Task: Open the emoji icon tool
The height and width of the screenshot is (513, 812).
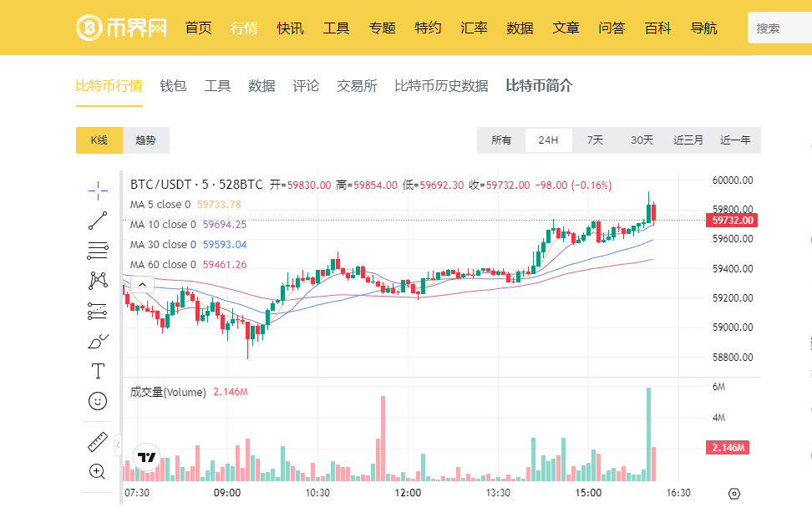Action: point(98,401)
